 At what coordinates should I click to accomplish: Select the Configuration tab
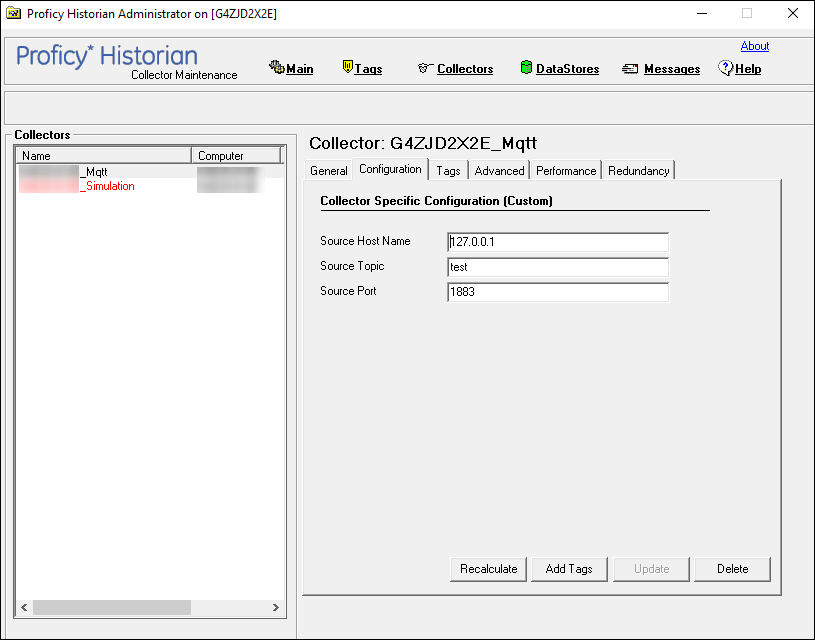coord(390,169)
